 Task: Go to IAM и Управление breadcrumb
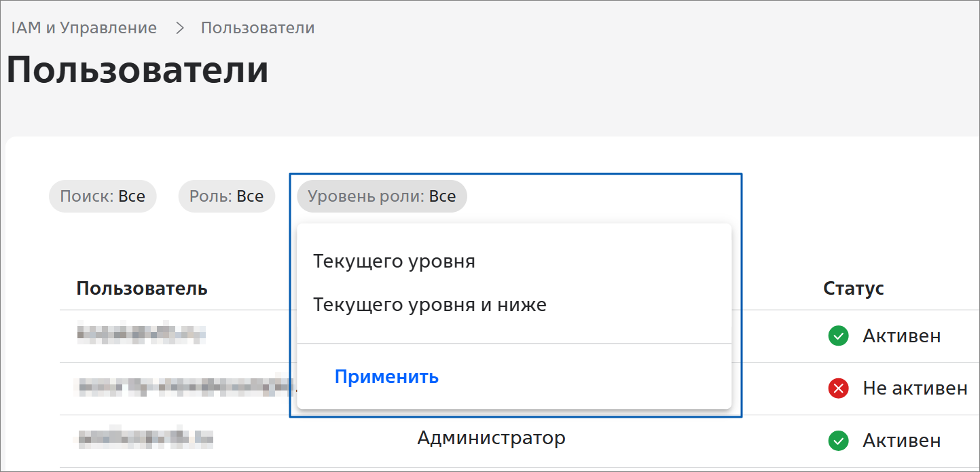point(84,28)
